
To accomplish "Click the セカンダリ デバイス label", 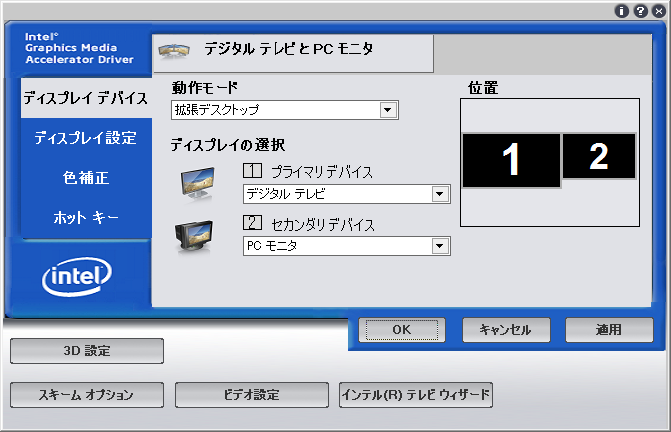I will click(323, 225).
